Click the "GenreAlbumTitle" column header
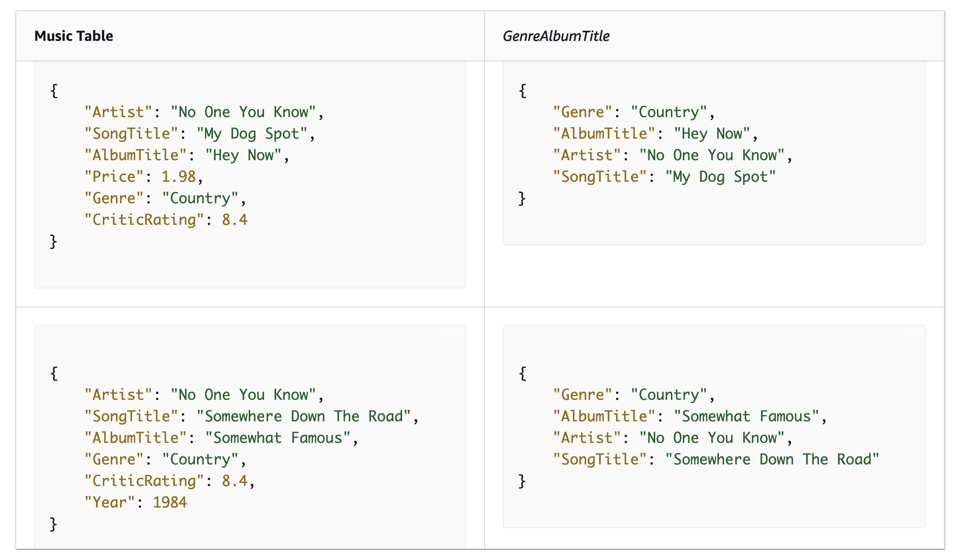This screenshot has width=960, height=560. click(x=556, y=36)
